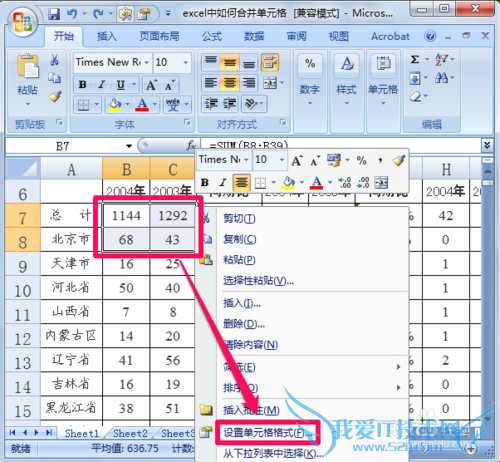
Task: Click the AutoSum sigma icon
Action: point(415,60)
